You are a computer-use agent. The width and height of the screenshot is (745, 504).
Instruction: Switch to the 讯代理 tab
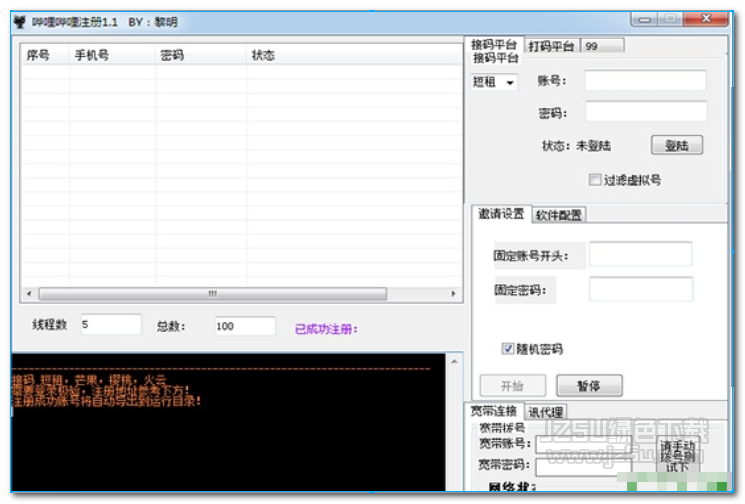click(x=545, y=412)
